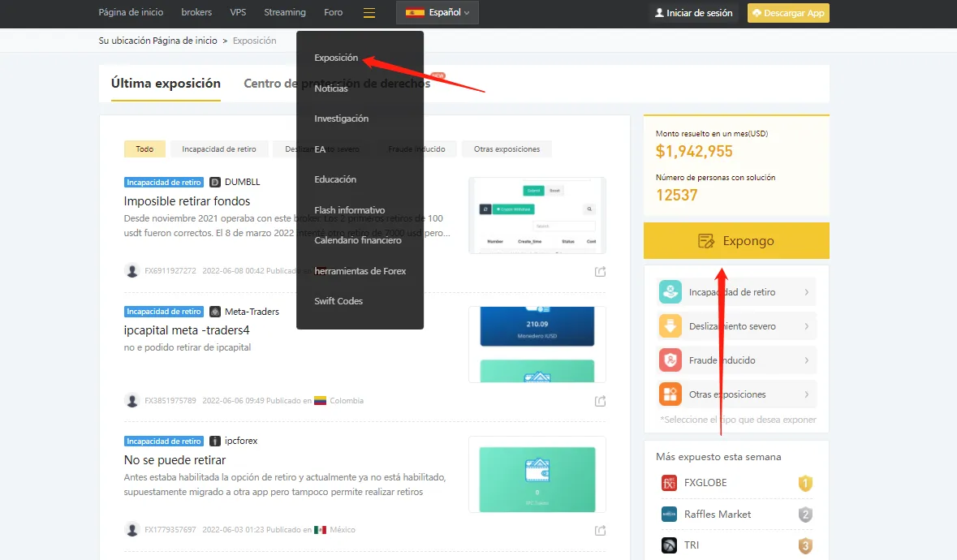Open the DUMBLL post screenshot thumbnail
Image resolution: width=957 pixels, height=560 pixels.
coord(537,215)
